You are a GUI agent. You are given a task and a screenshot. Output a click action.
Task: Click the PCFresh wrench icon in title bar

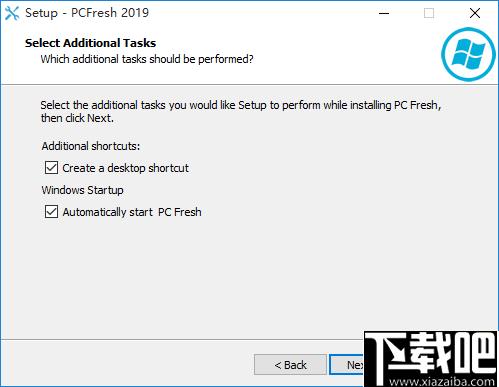pos(12,13)
